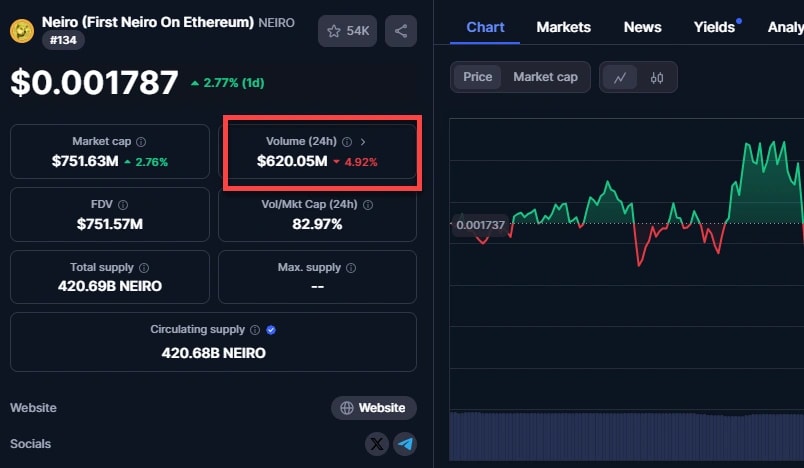Click the star watchlist button showing 54K
The image size is (804, 468).
(x=348, y=31)
